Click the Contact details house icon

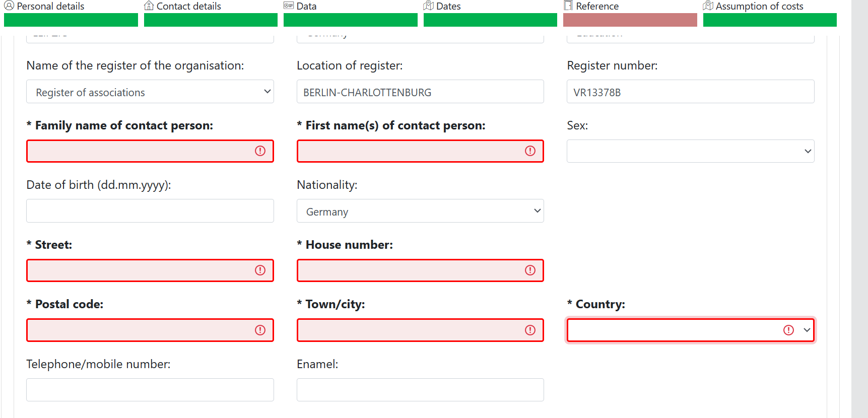pyautogui.click(x=148, y=6)
